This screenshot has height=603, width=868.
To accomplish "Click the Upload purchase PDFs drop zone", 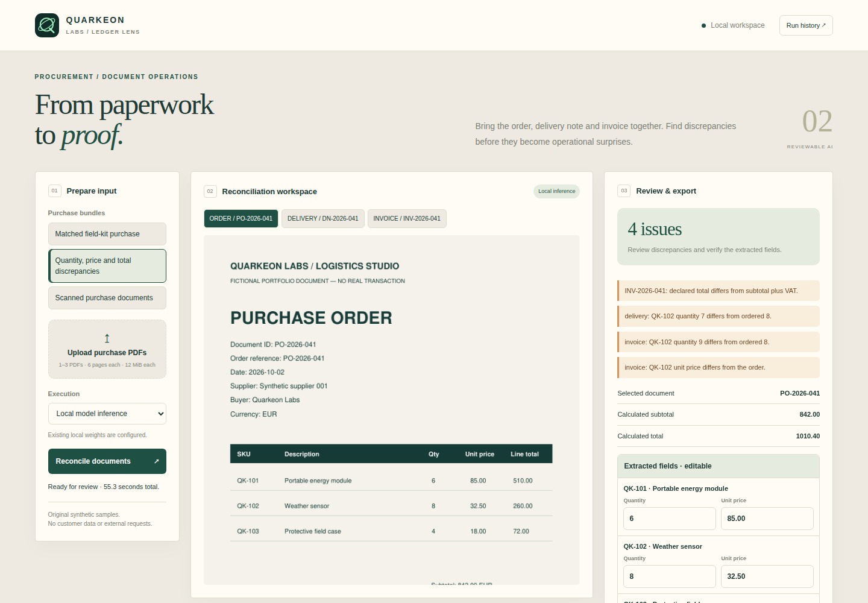I will pos(107,349).
